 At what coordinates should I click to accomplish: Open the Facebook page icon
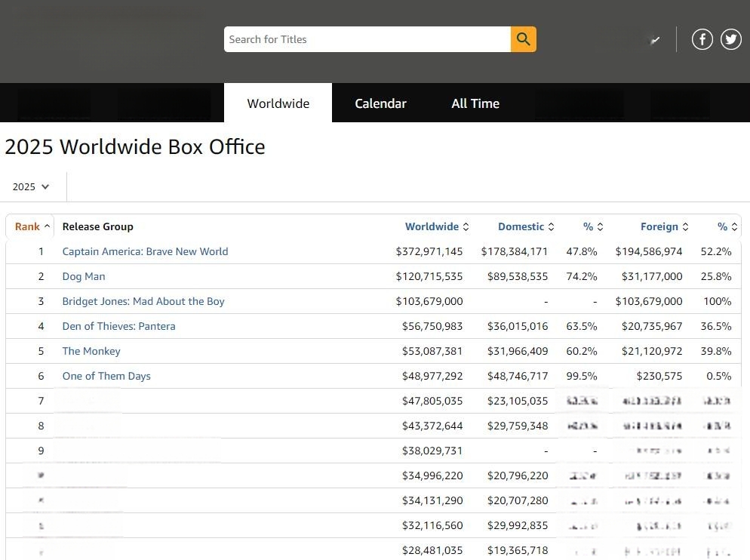702,39
